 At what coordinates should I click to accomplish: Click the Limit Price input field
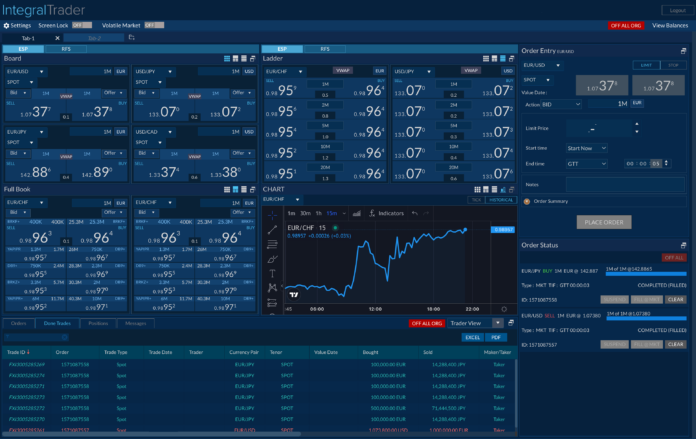(x=598, y=129)
